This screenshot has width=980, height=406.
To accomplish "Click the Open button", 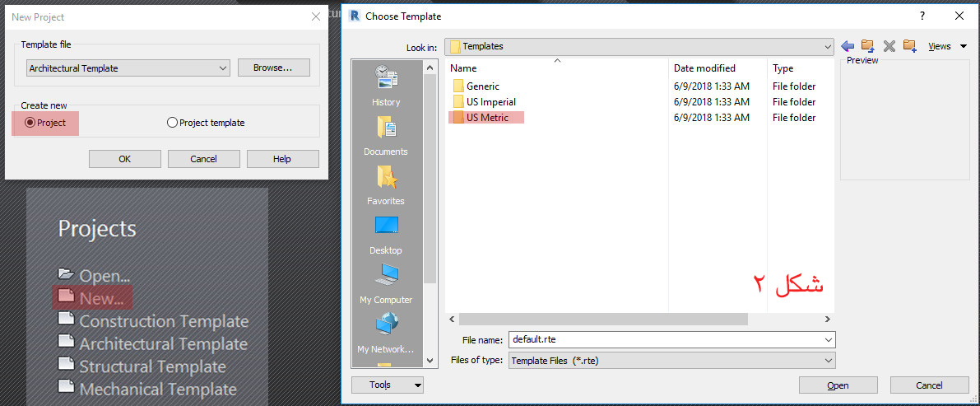I will [838, 385].
